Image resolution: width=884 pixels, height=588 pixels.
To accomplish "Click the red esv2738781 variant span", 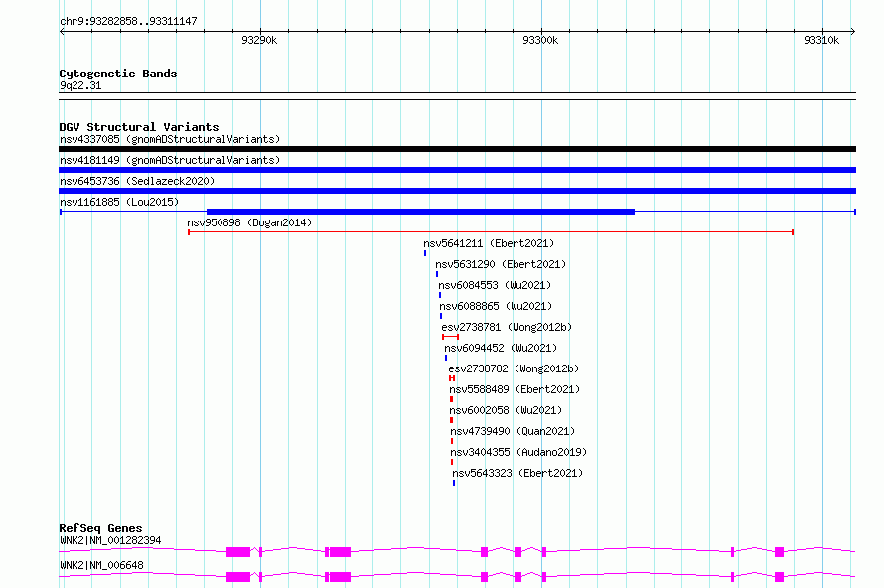I will pyautogui.click(x=451, y=337).
